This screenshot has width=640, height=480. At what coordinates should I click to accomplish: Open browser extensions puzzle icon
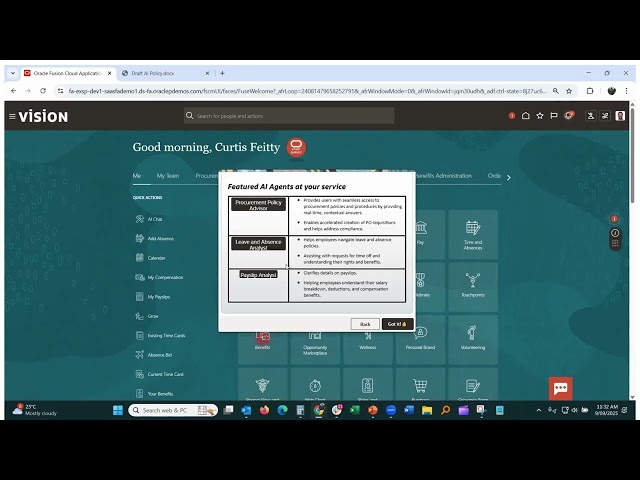(590, 91)
